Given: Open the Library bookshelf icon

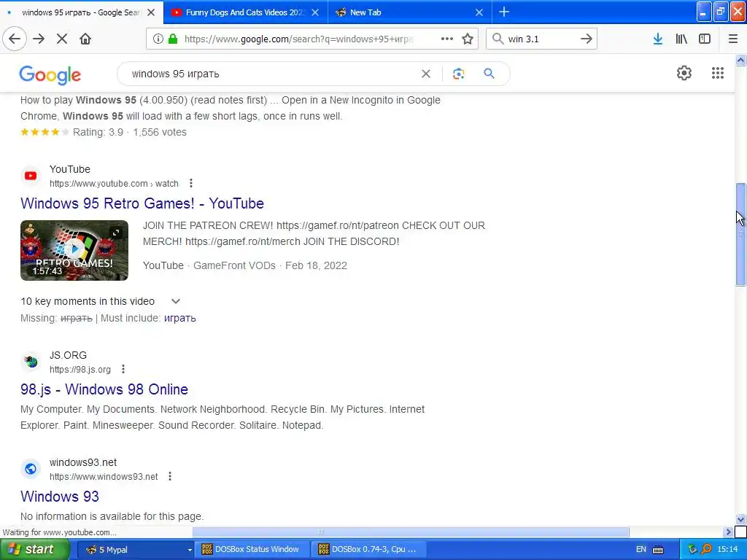Looking at the screenshot, I should [681, 39].
